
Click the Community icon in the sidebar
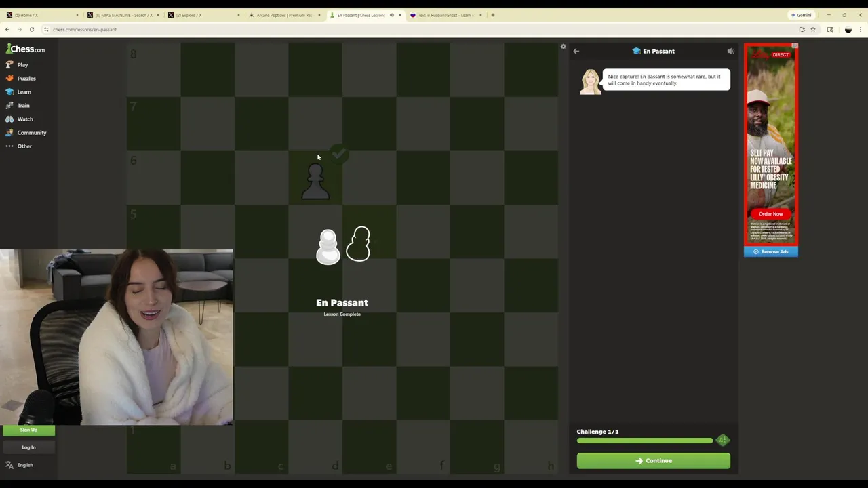pos(9,133)
